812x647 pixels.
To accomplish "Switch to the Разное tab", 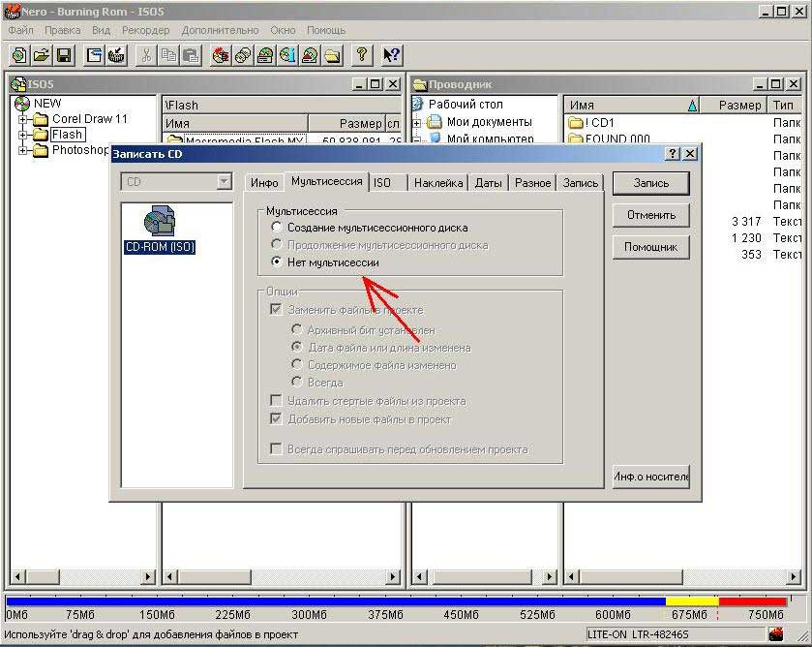I will (532, 183).
